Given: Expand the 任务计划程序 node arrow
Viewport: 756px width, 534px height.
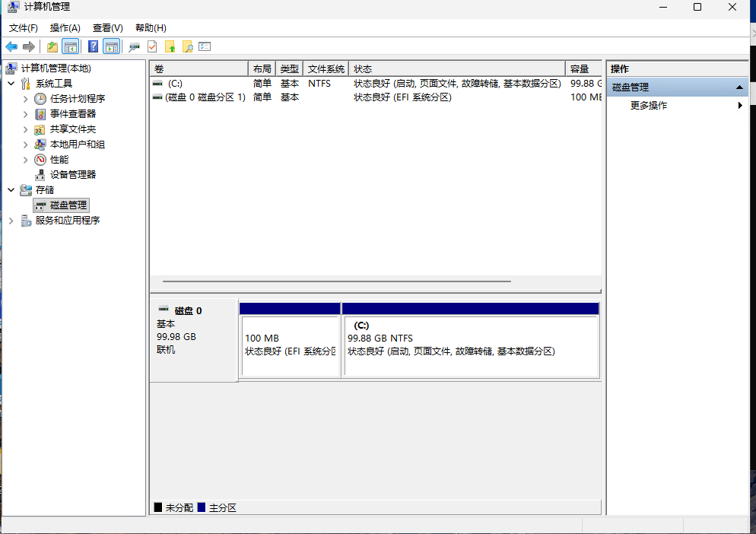Looking at the screenshot, I should pyautogui.click(x=25, y=99).
